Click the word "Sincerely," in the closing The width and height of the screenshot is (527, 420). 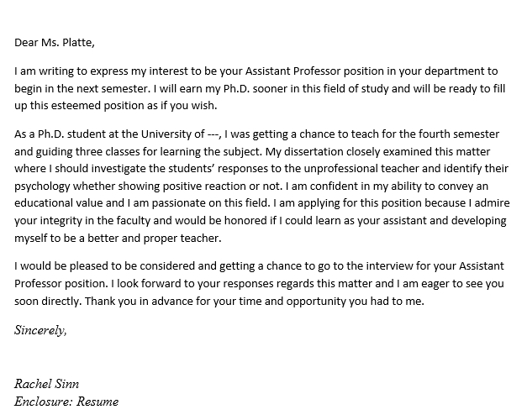40,330
